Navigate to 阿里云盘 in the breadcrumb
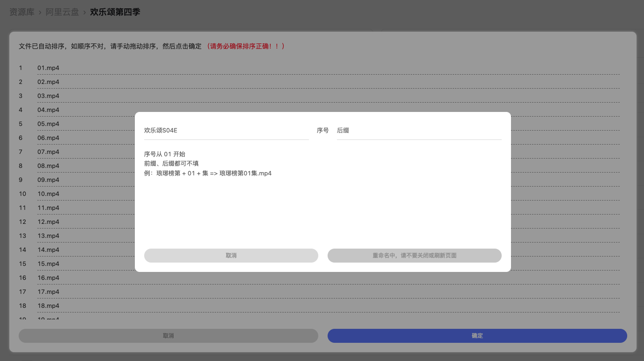The image size is (644, 361). (x=62, y=12)
